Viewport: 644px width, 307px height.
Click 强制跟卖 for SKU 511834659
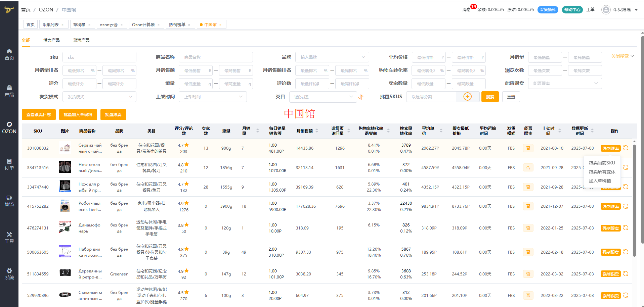point(610,274)
